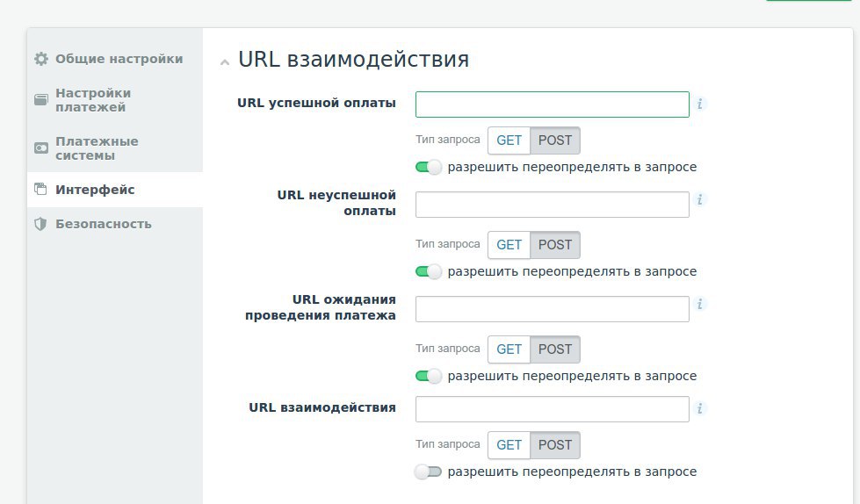Click the window icon beside Интерфейс
This screenshot has width=860, height=504.
40,189
